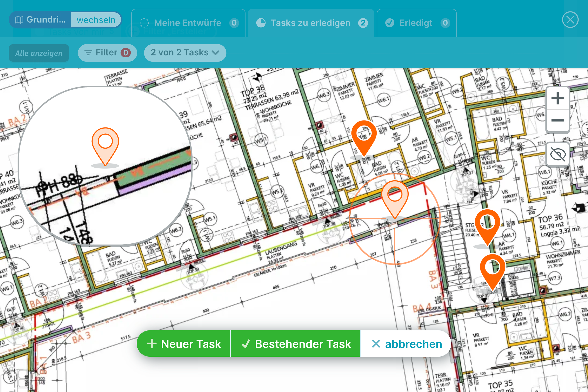The image size is (588, 392).
Task: Switch to Tasks zu erledigen tab
Action: pyautogui.click(x=311, y=23)
